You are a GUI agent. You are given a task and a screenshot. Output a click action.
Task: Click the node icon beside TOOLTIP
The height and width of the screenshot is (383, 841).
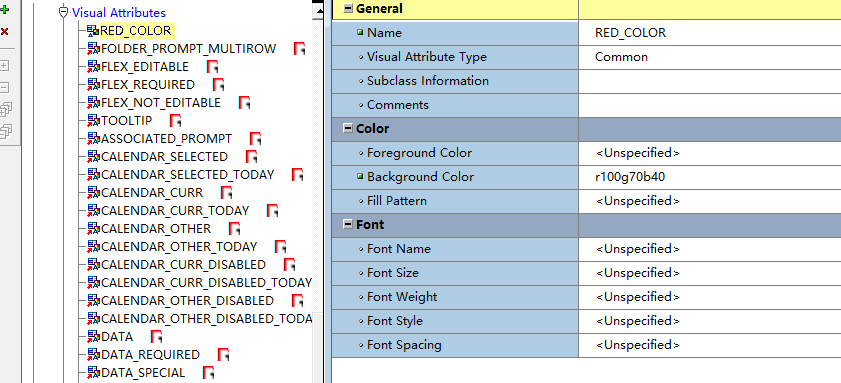[93, 121]
